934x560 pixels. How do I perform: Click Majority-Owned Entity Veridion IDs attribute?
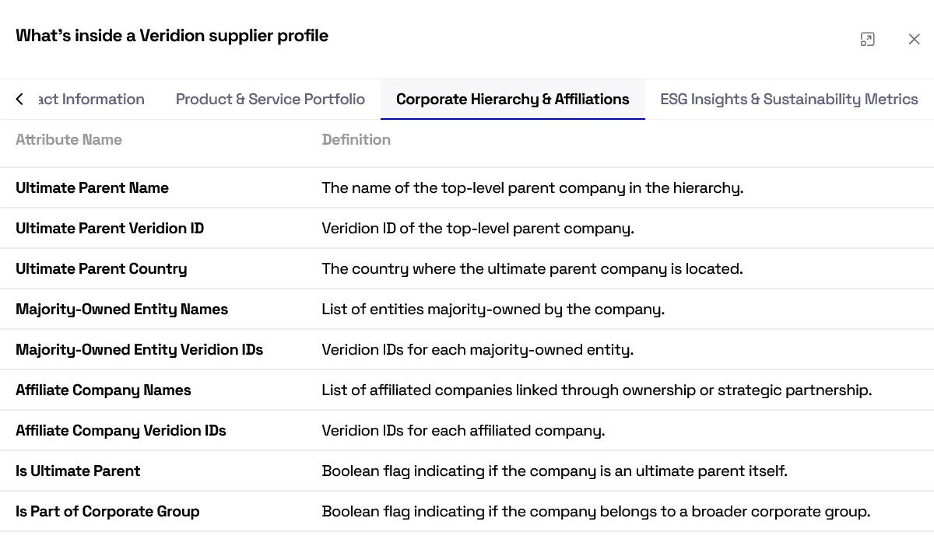point(139,349)
